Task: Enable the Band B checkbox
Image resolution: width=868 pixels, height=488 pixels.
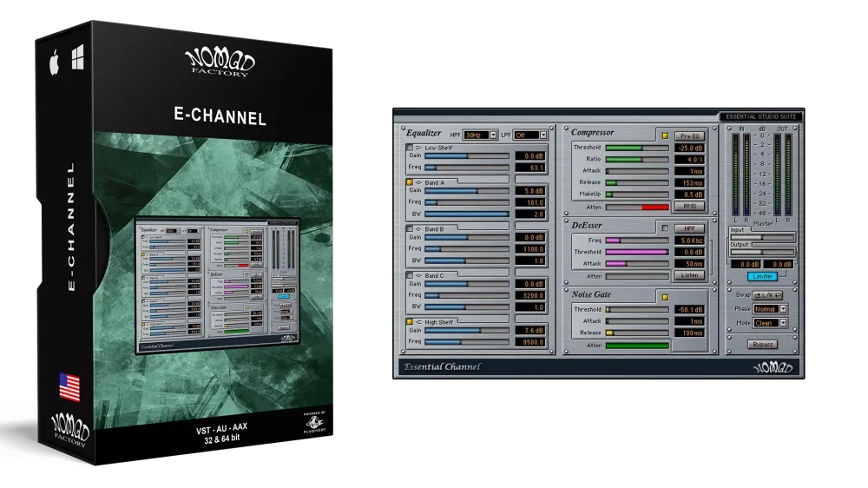Action: pyautogui.click(x=410, y=228)
